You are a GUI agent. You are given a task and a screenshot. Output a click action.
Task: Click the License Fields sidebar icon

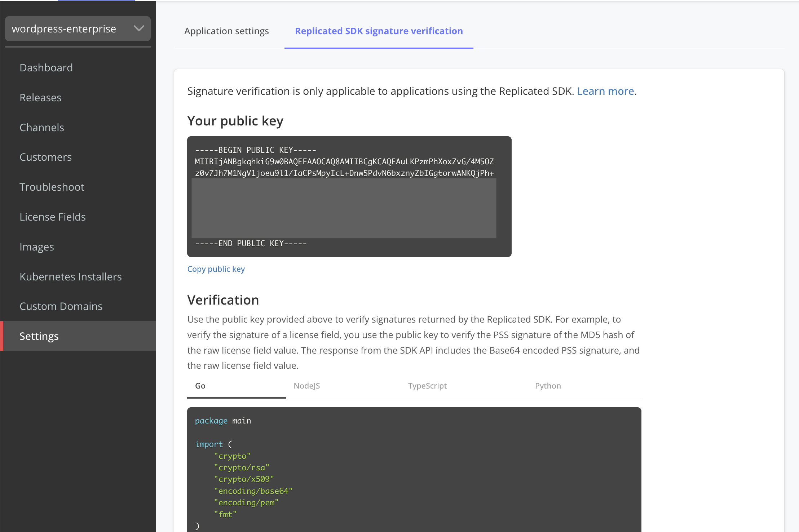(53, 217)
